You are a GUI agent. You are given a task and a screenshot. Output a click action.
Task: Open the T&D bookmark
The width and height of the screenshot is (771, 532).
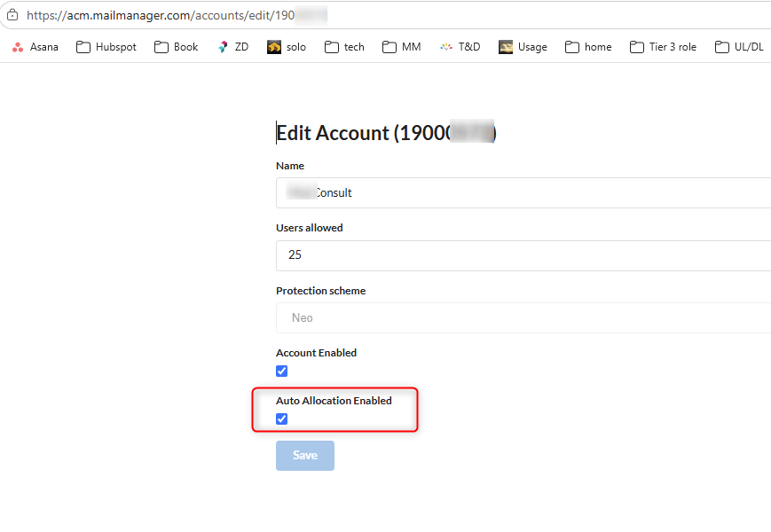460,47
